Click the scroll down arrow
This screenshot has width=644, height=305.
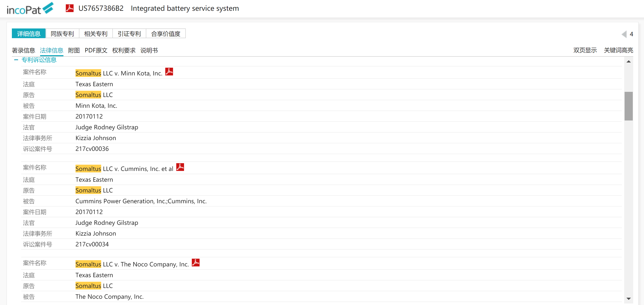click(x=628, y=299)
